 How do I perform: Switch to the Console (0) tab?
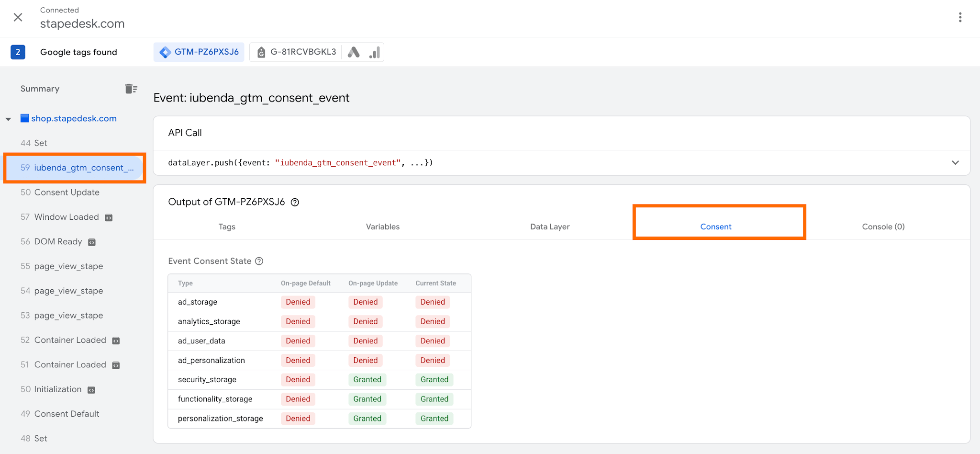[x=883, y=227]
